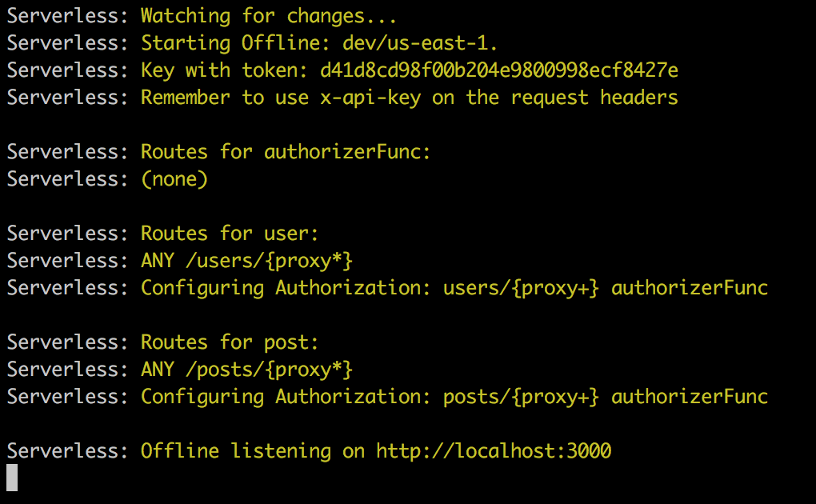Viewport: 816px width, 504px height.
Task: Click 'Starting Offline:' text
Action: pos(235,43)
